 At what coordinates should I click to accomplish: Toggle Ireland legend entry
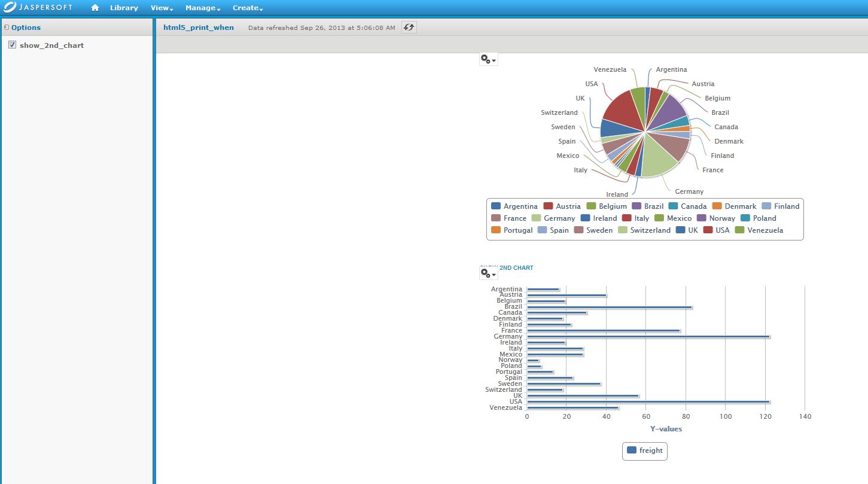[599, 218]
